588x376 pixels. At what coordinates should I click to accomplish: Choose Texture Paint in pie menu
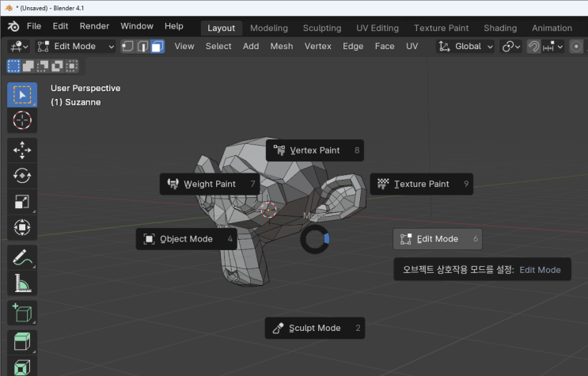pos(422,184)
